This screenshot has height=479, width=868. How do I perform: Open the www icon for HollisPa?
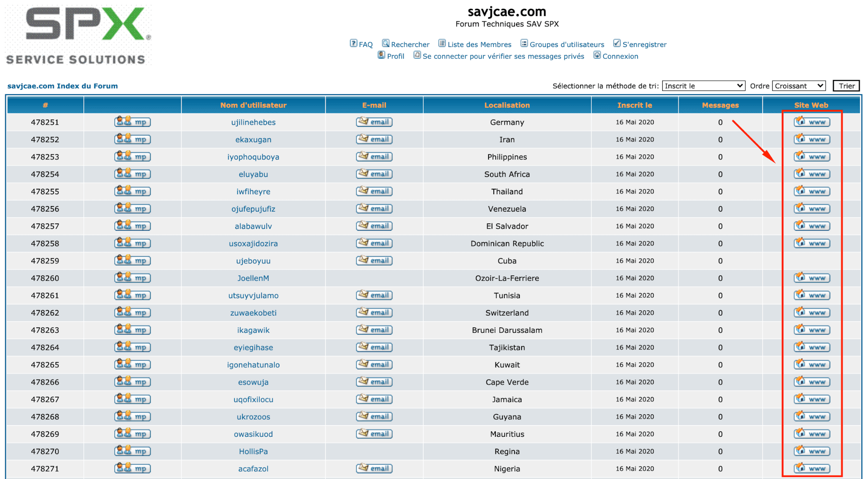[812, 451]
